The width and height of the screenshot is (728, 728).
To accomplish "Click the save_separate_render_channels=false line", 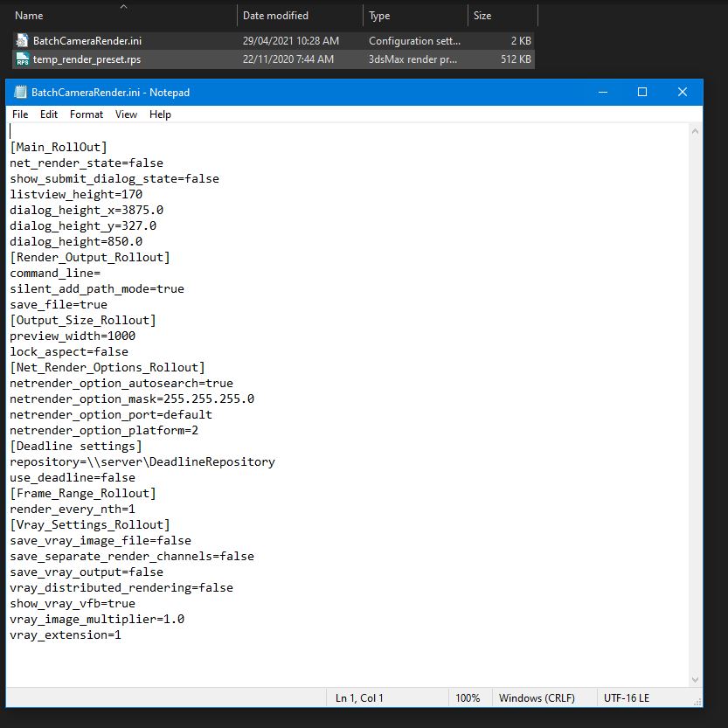I will (132, 556).
